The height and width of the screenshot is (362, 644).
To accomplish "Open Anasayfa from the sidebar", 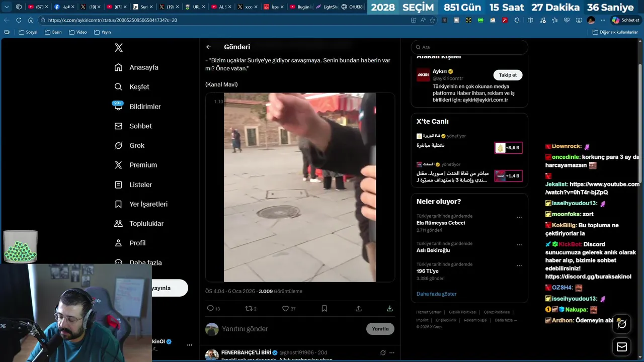I will click(x=136, y=67).
